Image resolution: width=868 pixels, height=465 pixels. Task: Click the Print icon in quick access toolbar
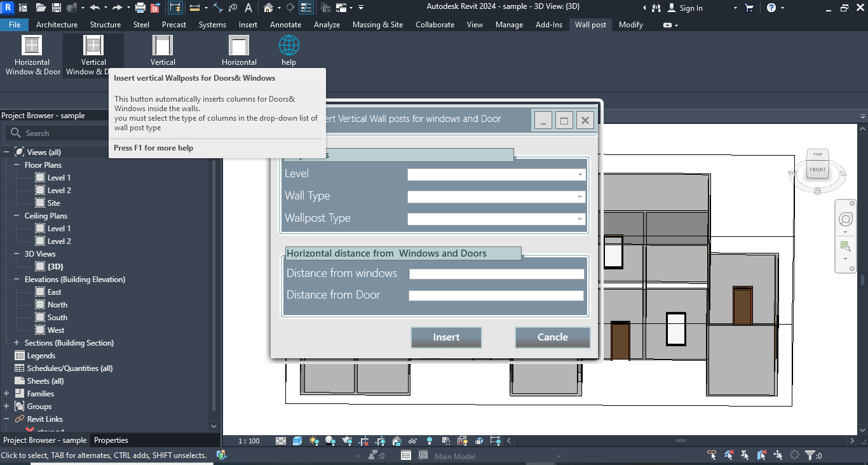pos(140,8)
